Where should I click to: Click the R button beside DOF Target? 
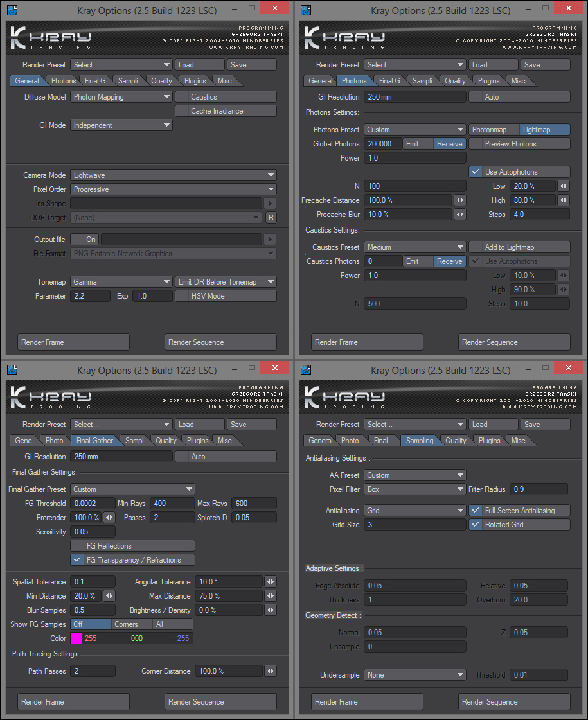pyautogui.click(x=271, y=218)
